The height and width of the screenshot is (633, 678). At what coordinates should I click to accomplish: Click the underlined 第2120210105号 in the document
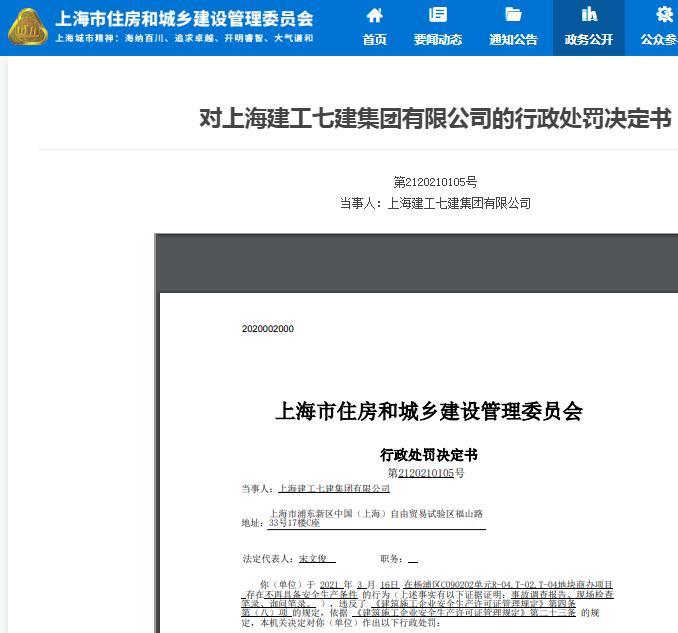(426, 473)
